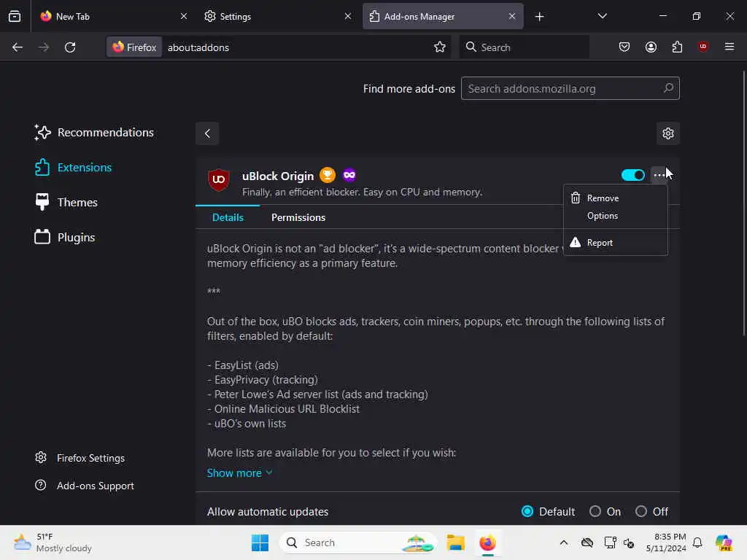Viewport: 747px width, 560px height.
Task: Go back with the browser back arrow
Action: point(18,47)
